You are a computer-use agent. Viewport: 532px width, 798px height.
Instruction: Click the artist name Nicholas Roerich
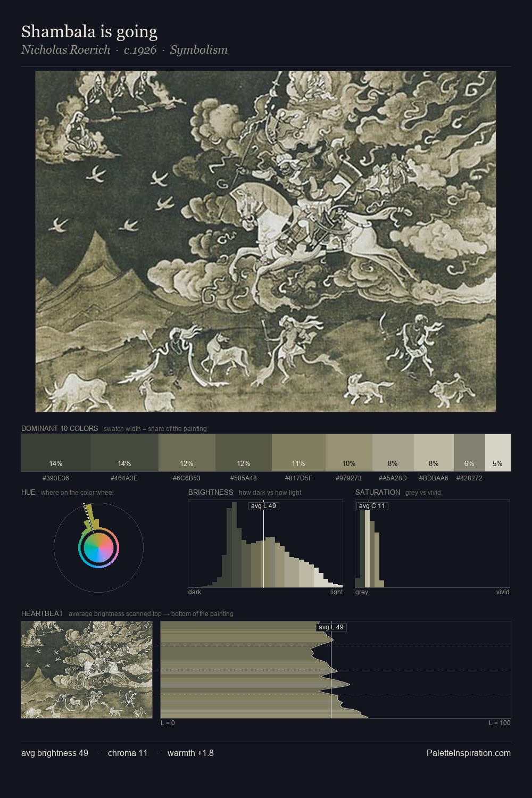tap(65, 50)
